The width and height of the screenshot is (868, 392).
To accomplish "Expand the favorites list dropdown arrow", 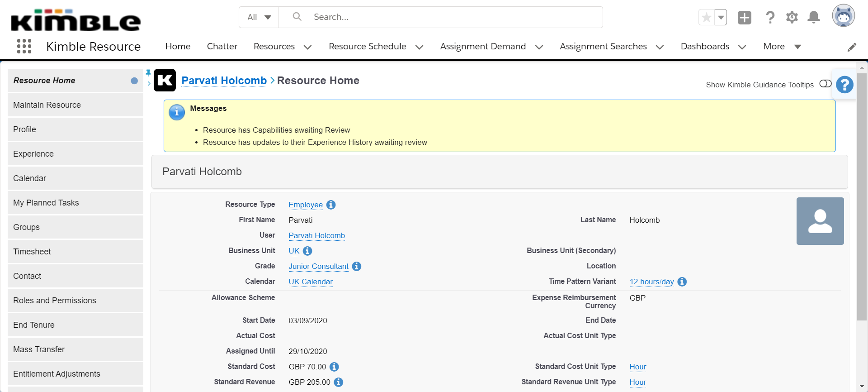I will pyautogui.click(x=721, y=18).
